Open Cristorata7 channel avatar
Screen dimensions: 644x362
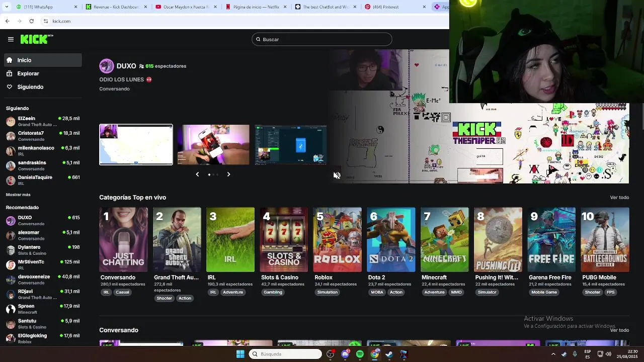tap(10, 136)
